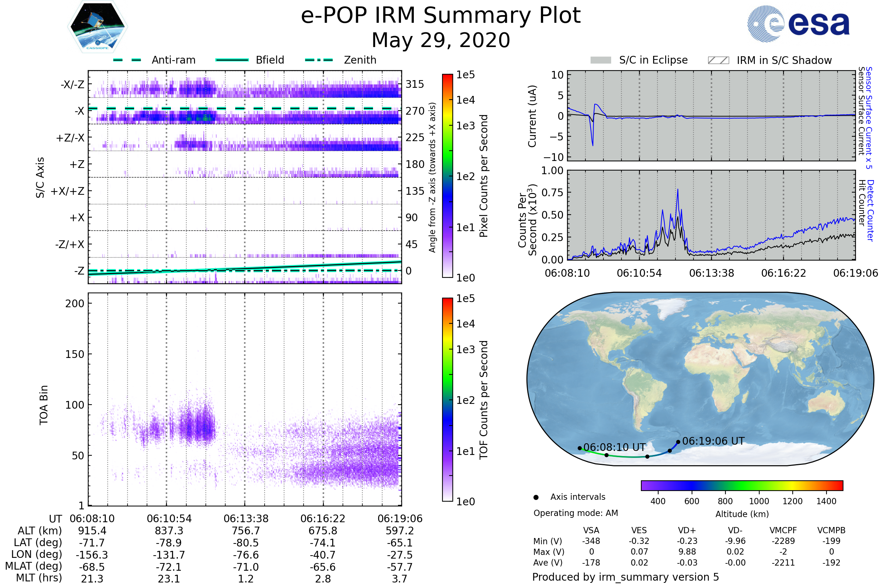Screen dimensions: 882x588
Task: Click the Bfield solid legend line
Action: 232,60
